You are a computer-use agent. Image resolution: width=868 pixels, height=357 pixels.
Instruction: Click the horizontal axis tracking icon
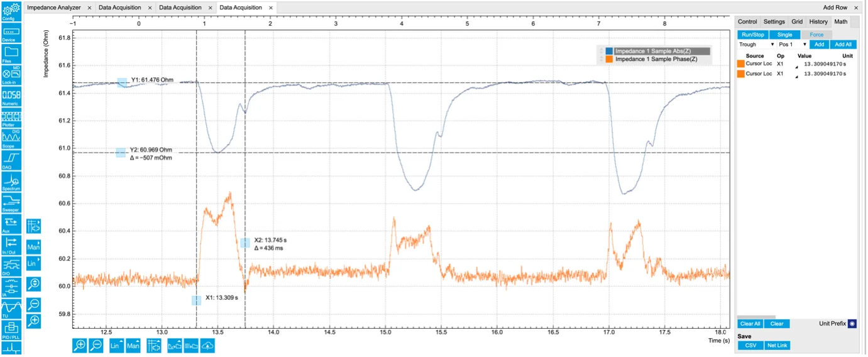(x=154, y=345)
